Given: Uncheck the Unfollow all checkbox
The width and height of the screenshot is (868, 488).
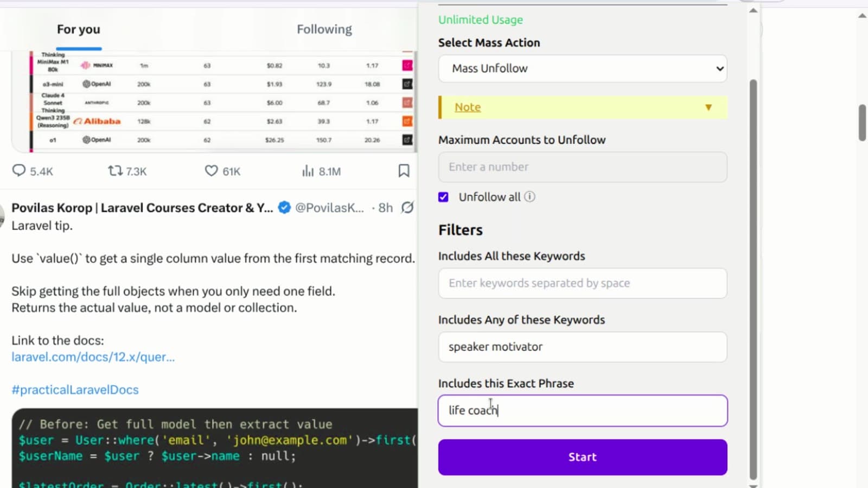Looking at the screenshot, I should coord(443,197).
